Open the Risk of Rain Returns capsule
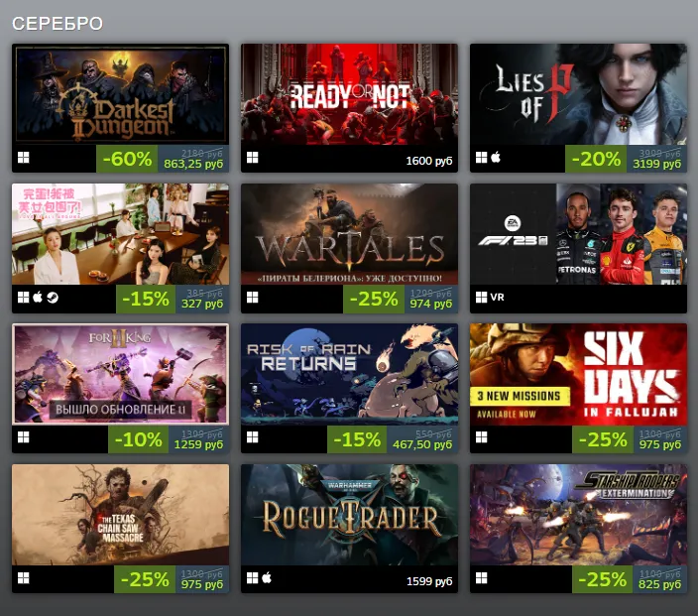 (x=349, y=374)
